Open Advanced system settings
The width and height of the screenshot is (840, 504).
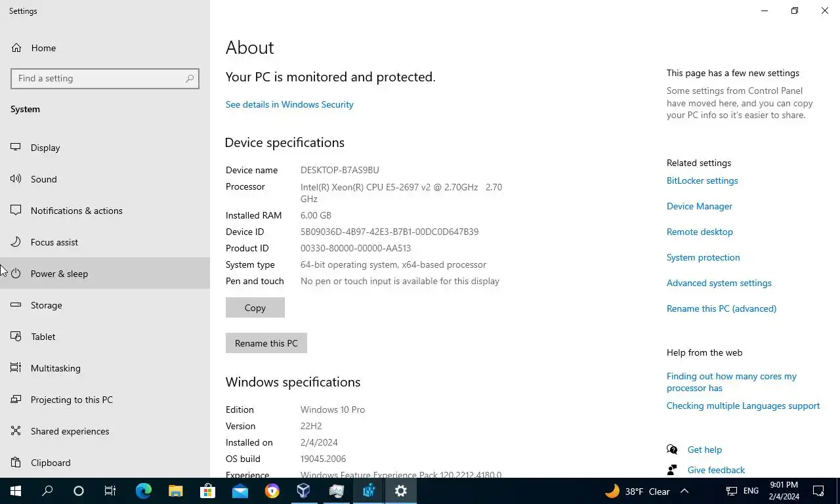719,283
